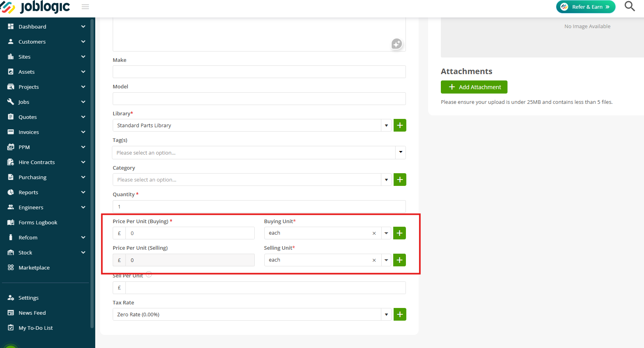Click the Price Per Unit (Buying) field
Viewport: 644px width, 348px height.
click(x=190, y=233)
